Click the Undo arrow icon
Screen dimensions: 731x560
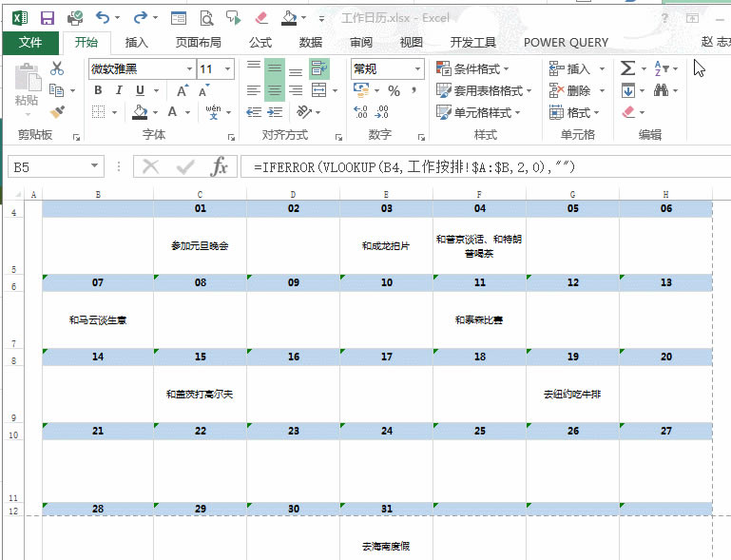[103, 18]
